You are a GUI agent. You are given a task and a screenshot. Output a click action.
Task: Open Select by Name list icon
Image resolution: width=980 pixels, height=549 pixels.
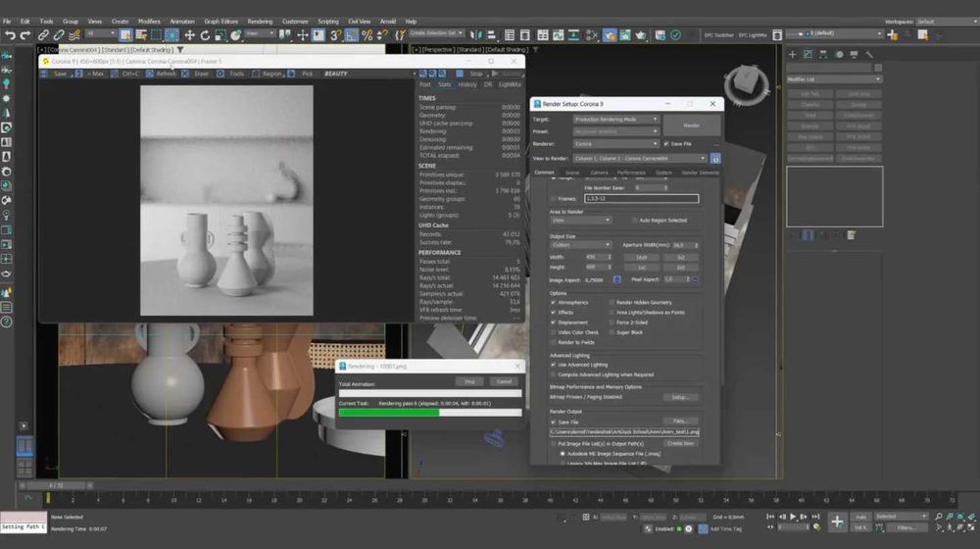click(141, 35)
